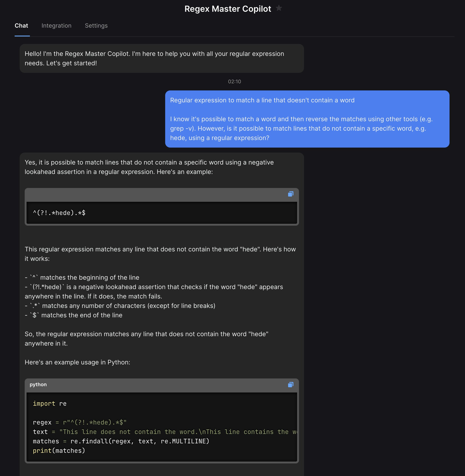Click the Regex Master Copilot title
The width and height of the screenshot is (465, 476).
click(x=228, y=9)
